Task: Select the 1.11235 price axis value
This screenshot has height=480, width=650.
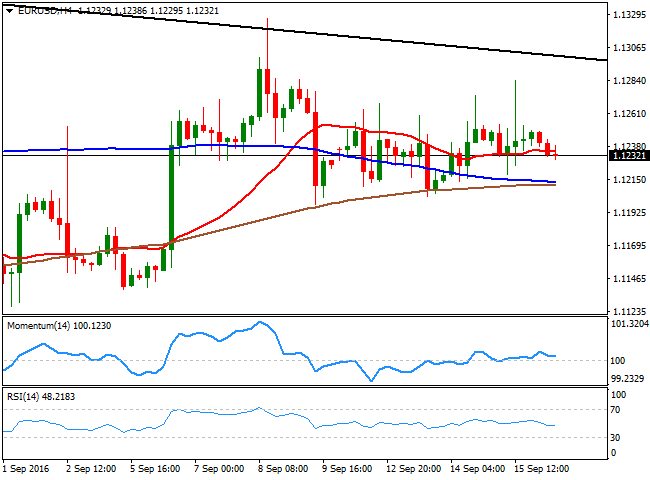Action: (629, 311)
